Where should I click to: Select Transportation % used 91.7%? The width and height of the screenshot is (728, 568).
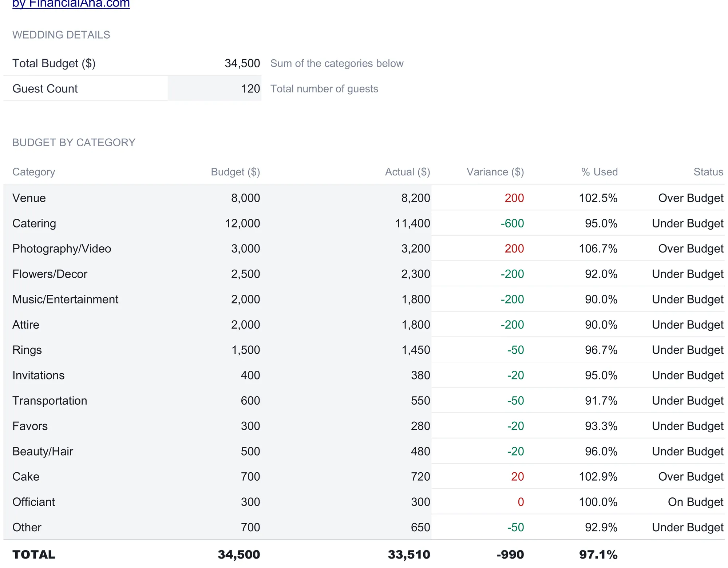(x=601, y=401)
